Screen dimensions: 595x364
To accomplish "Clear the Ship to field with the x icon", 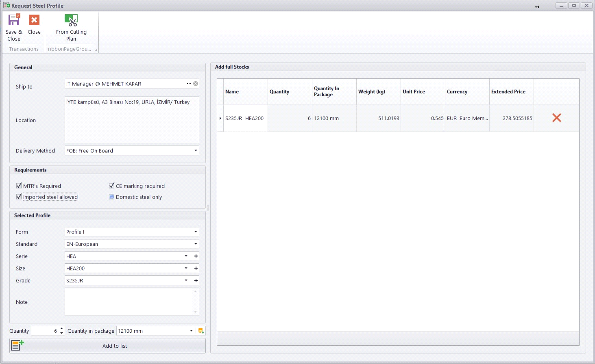I will 196,84.
